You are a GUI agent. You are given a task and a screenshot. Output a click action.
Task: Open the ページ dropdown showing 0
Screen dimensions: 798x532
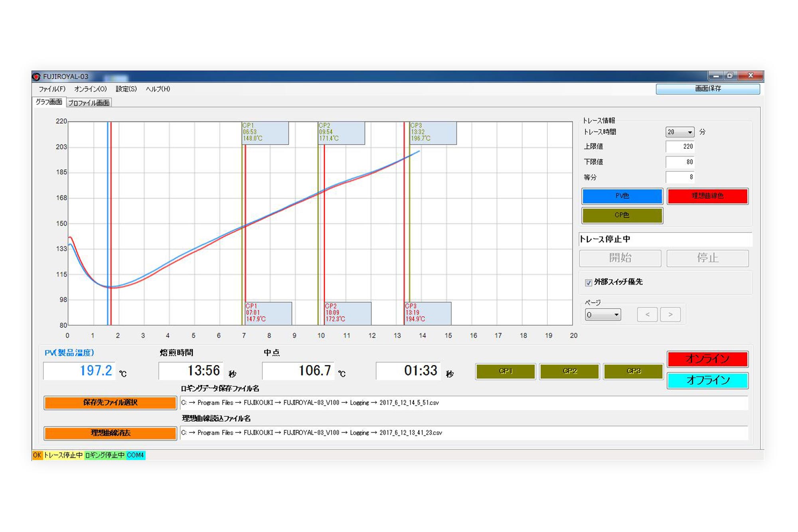click(602, 315)
